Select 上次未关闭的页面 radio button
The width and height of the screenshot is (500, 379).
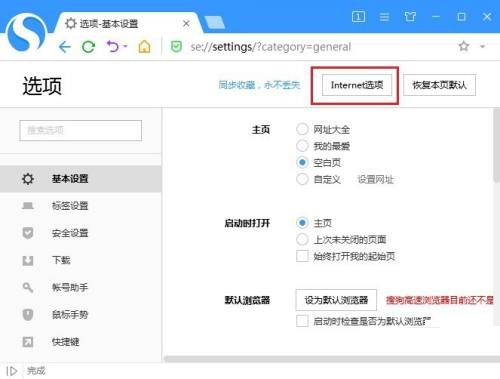tap(302, 239)
